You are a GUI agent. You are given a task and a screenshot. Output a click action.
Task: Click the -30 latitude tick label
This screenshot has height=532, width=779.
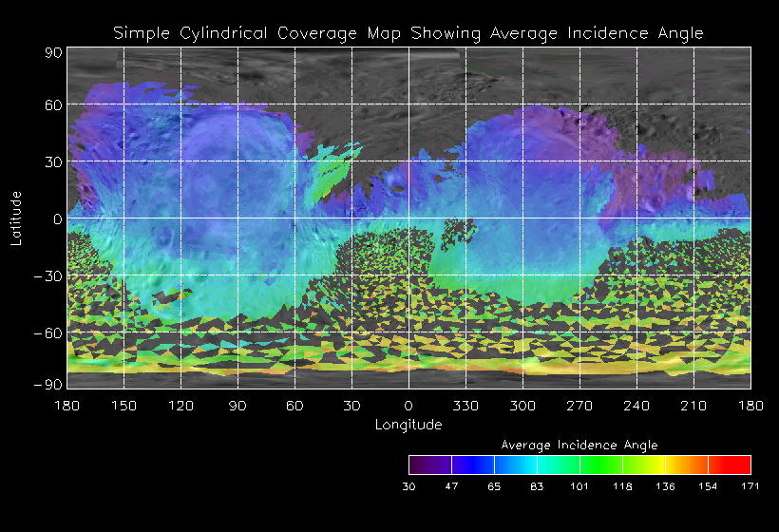pos(47,275)
